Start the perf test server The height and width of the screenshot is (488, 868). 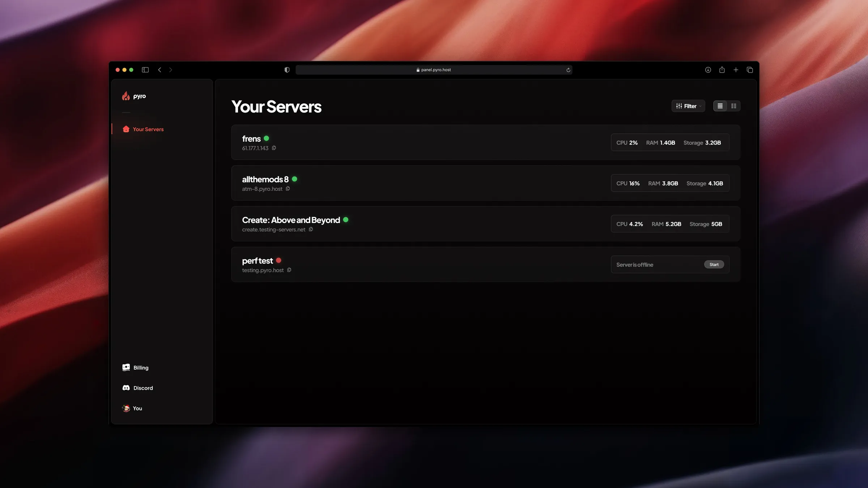point(714,264)
